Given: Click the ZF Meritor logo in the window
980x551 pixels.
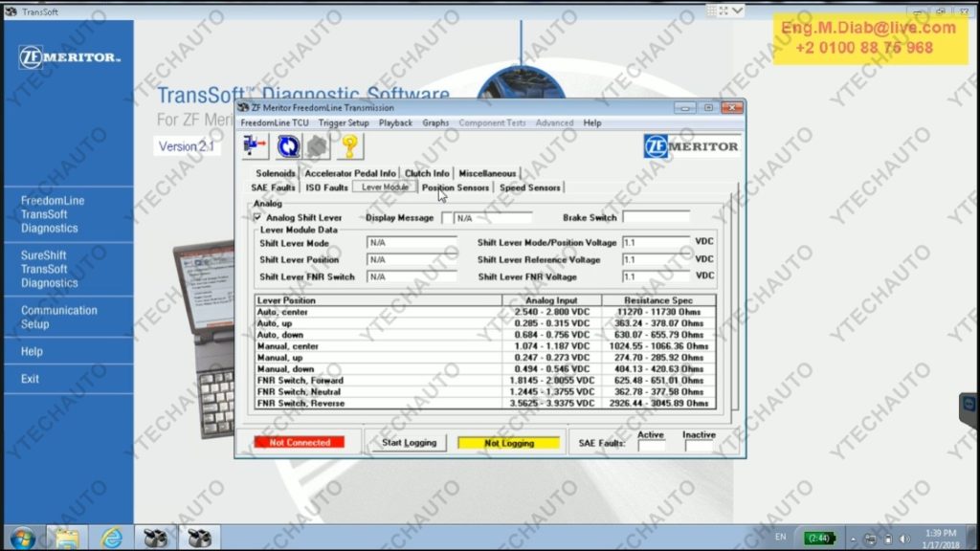Looking at the screenshot, I should pyautogui.click(x=691, y=143).
